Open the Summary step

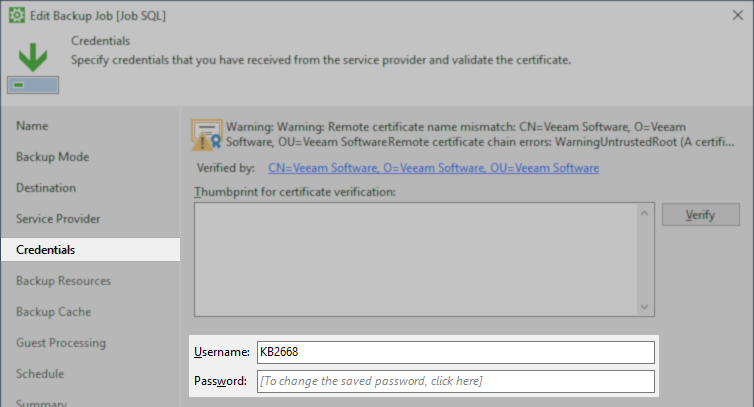(41, 403)
